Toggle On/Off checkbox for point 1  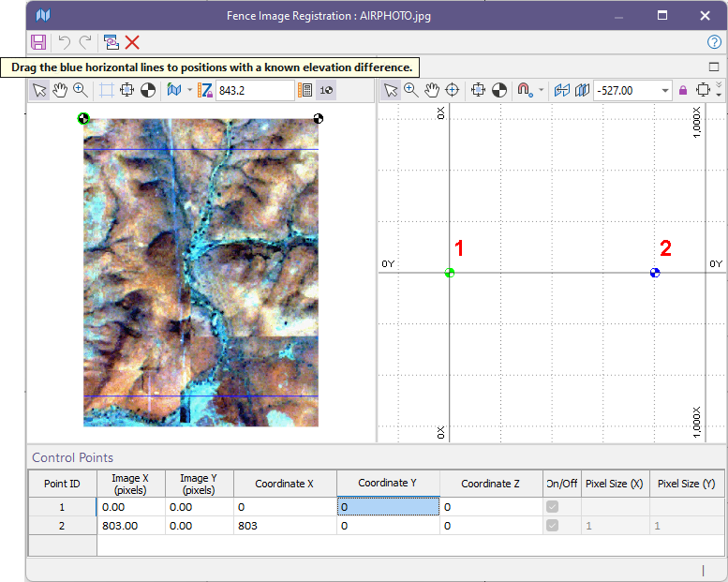(x=553, y=506)
